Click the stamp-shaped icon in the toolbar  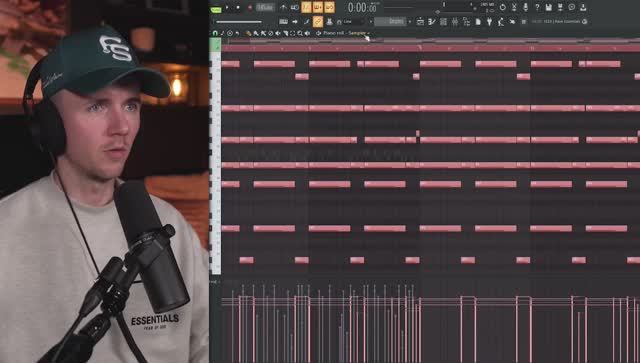(329, 22)
